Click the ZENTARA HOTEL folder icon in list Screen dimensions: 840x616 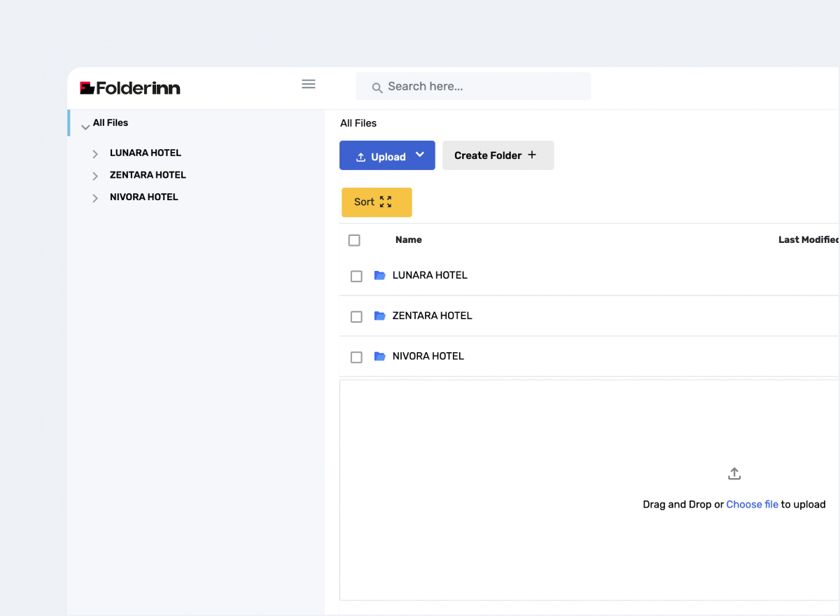pyautogui.click(x=380, y=316)
